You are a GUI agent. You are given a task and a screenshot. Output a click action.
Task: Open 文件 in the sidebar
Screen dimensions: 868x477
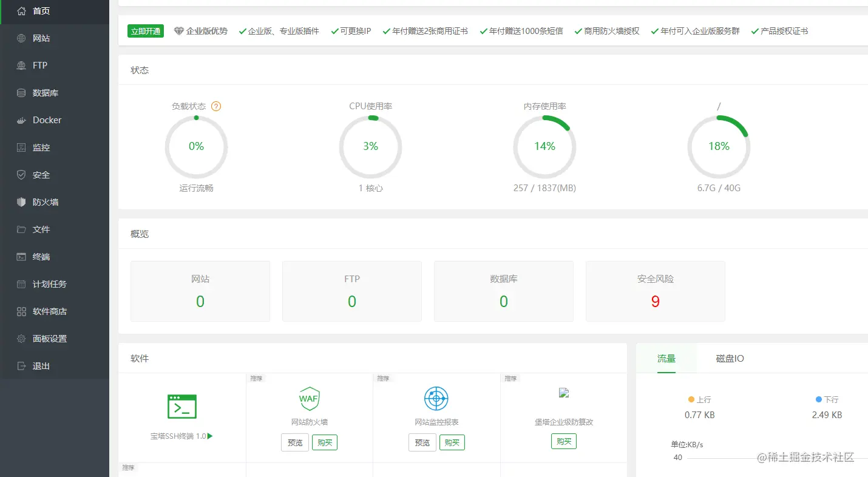coord(55,229)
